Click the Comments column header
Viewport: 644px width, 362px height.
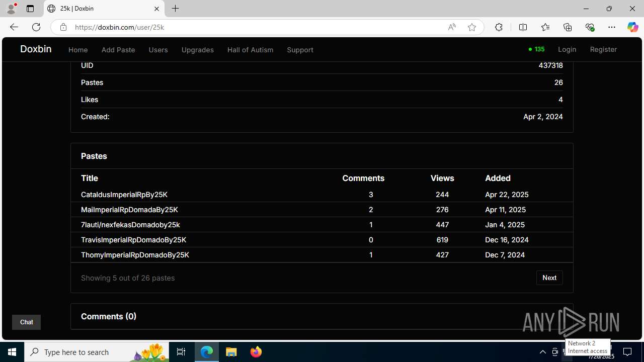363,178
